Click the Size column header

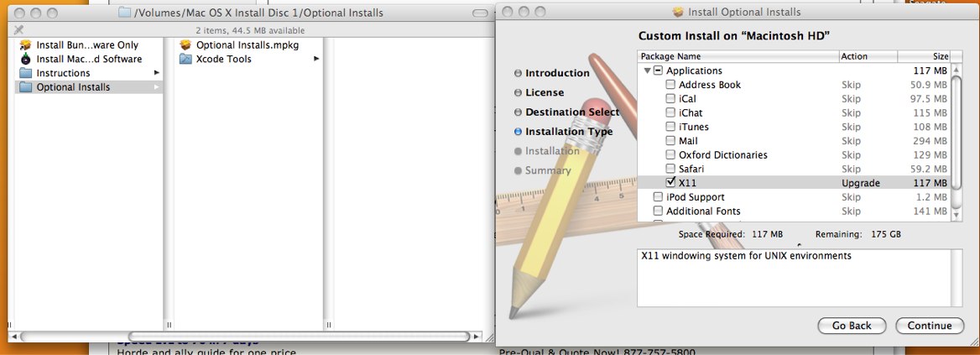925,56
